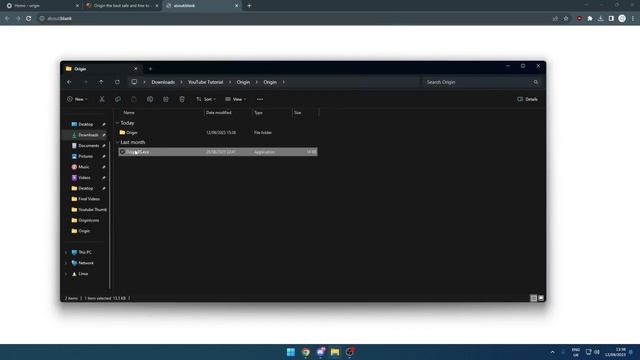Screen dimensions: 640x360
Task: Open Windows Start menu
Action: point(291,352)
